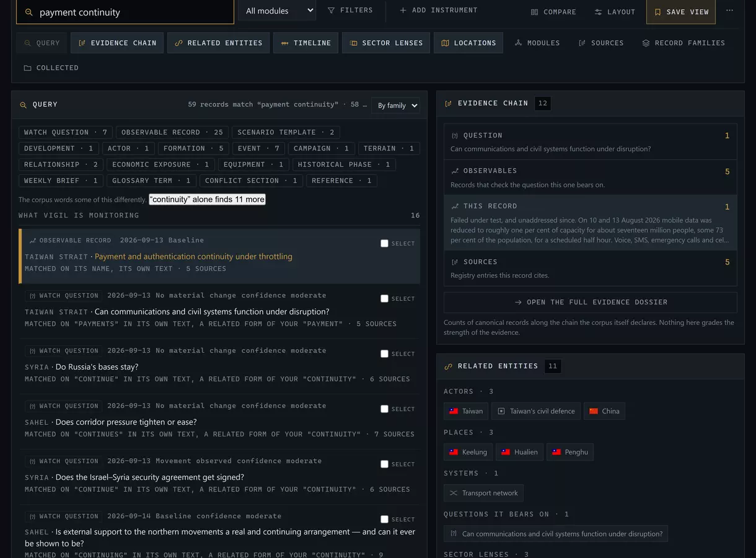Click the Filters funnel icon
The width and height of the screenshot is (756, 558).
[331, 11]
